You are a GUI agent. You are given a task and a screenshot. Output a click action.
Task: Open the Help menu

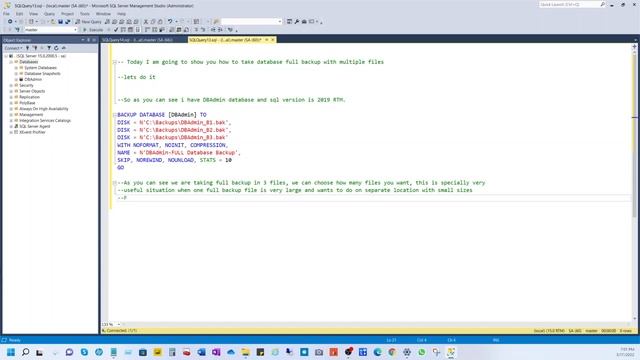[x=121, y=14]
